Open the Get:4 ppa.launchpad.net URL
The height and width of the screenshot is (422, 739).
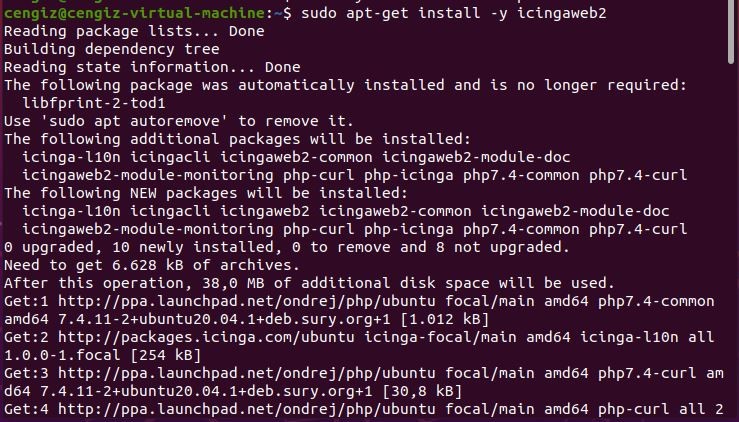click(247, 409)
